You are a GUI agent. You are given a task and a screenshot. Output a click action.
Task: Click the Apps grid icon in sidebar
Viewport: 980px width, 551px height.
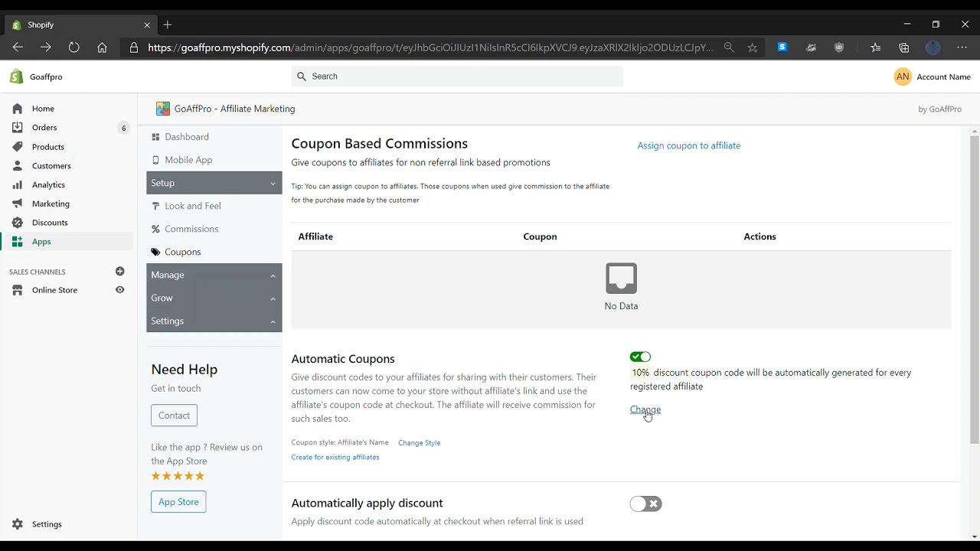(x=17, y=242)
